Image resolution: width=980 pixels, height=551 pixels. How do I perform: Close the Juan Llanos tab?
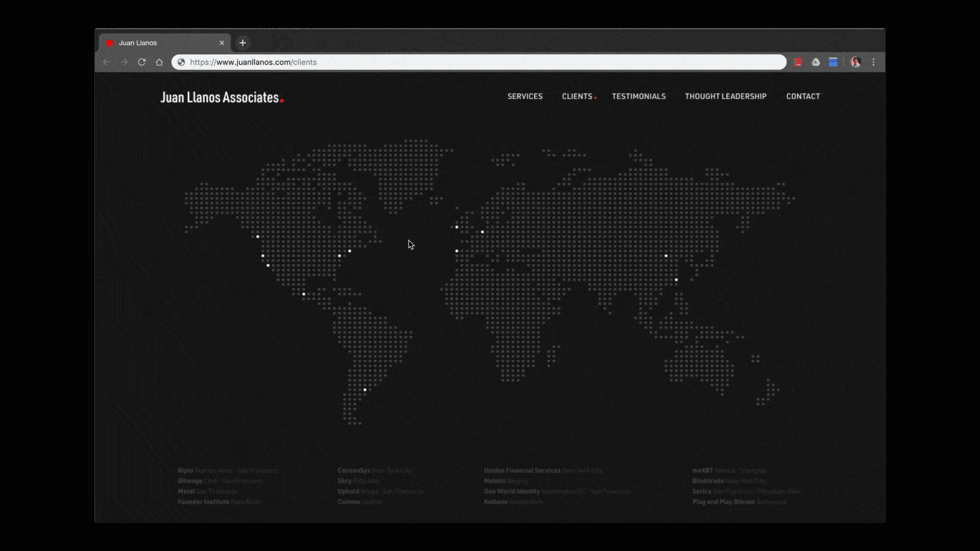[x=222, y=43]
